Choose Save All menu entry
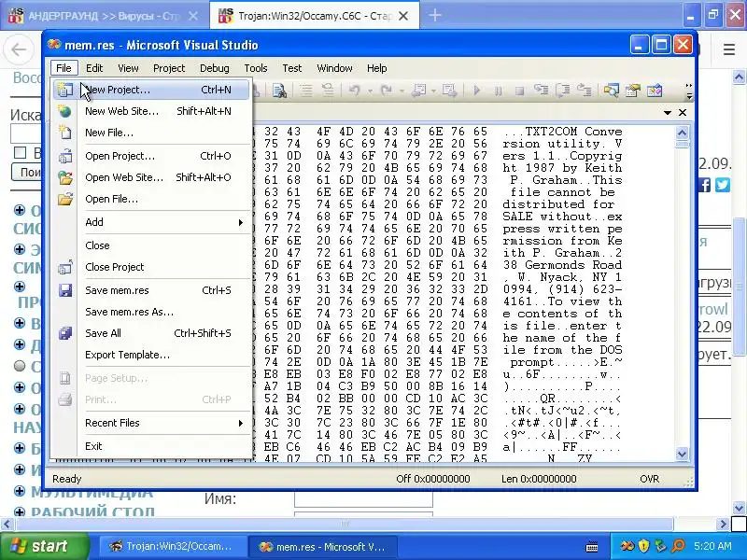This screenshot has height=560, width=747. tap(150, 333)
